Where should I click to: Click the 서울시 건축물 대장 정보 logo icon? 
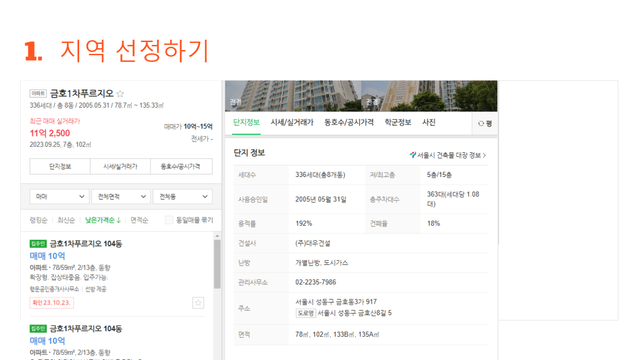pyautogui.click(x=413, y=155)
